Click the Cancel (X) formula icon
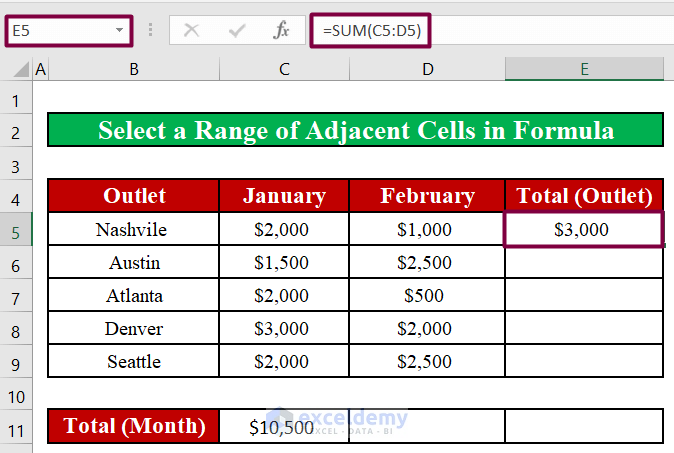 (x=192, y=30)
